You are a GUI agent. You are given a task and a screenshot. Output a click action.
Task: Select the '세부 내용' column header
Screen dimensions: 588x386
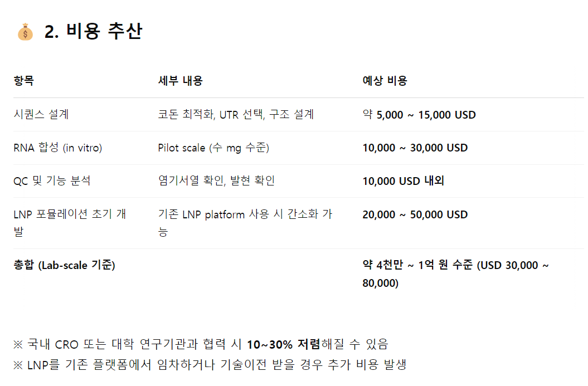click(181, 81)
